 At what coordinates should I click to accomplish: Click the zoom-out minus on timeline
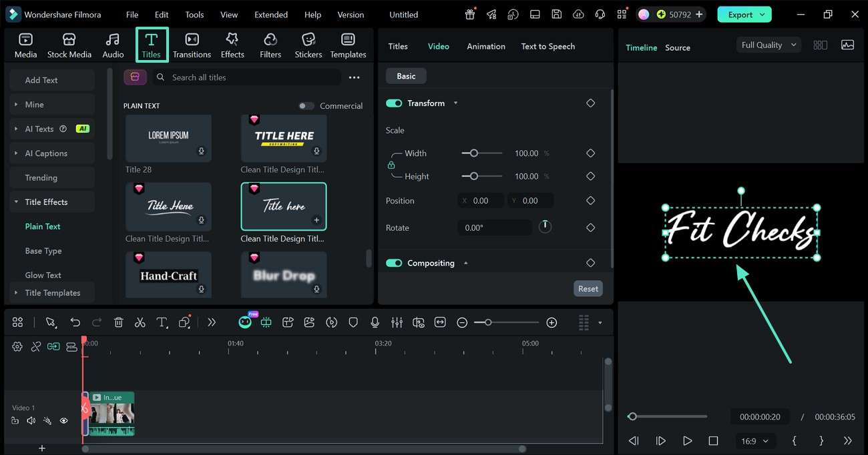click(462, 322)
